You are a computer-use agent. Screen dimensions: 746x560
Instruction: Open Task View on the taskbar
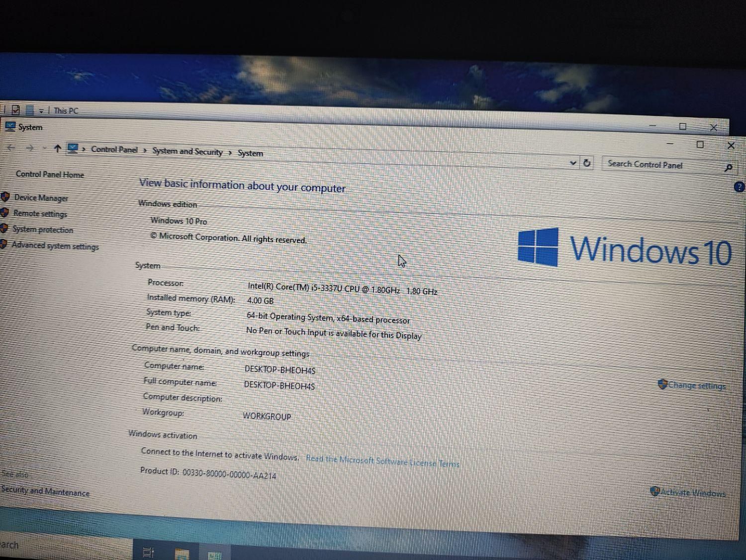coord(148,552)
